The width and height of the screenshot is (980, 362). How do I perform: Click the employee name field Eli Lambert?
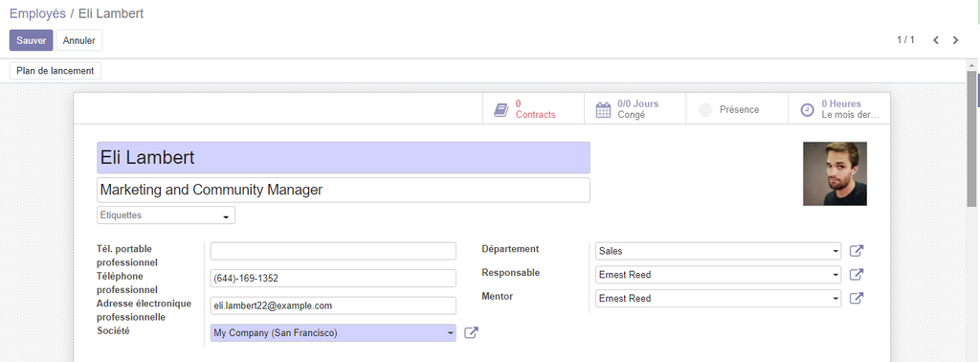pyautogui.click(x=344, y=158)
